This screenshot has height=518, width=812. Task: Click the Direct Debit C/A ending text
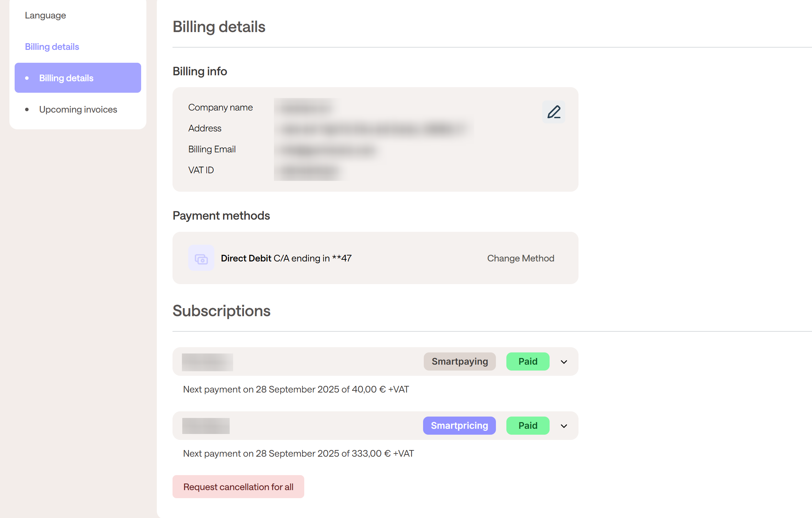tap(286, 258)
